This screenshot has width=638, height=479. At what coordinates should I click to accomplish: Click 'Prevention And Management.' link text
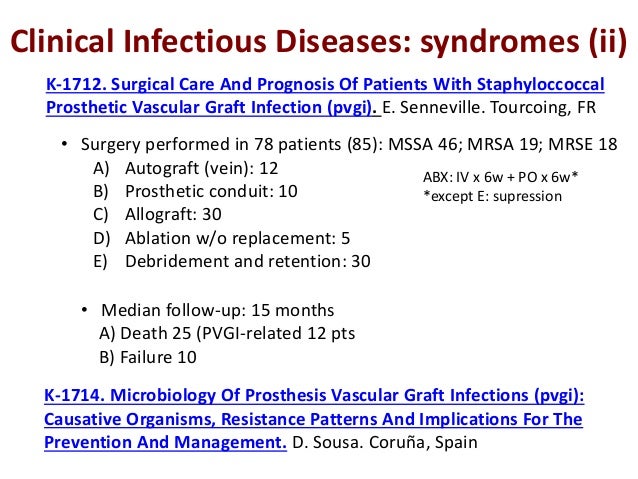(164, 440)
